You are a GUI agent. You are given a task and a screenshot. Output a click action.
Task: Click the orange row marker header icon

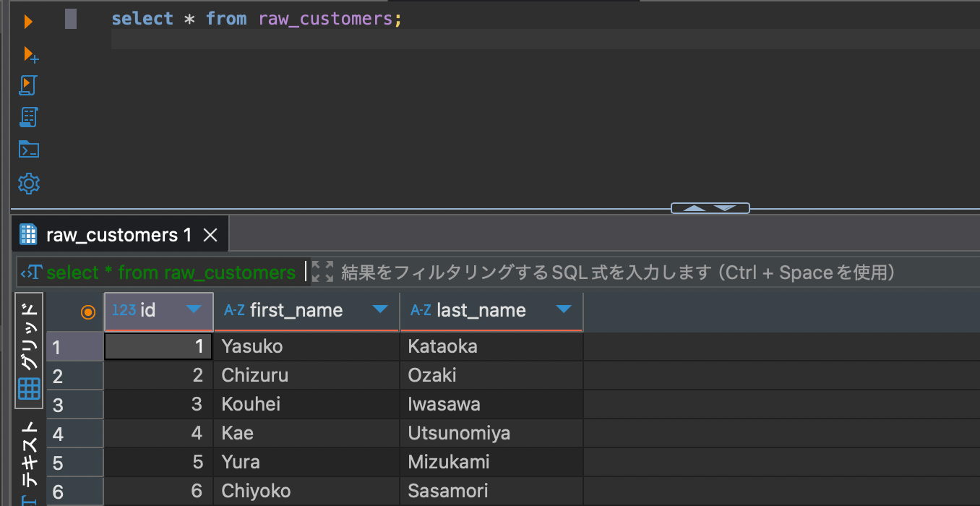tap(88, 312)
